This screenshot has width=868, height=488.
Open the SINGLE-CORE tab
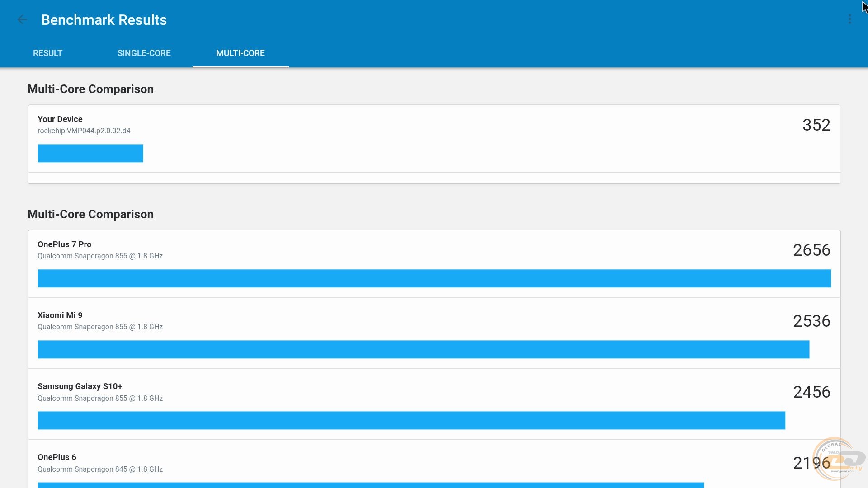(x=144, y=53)
